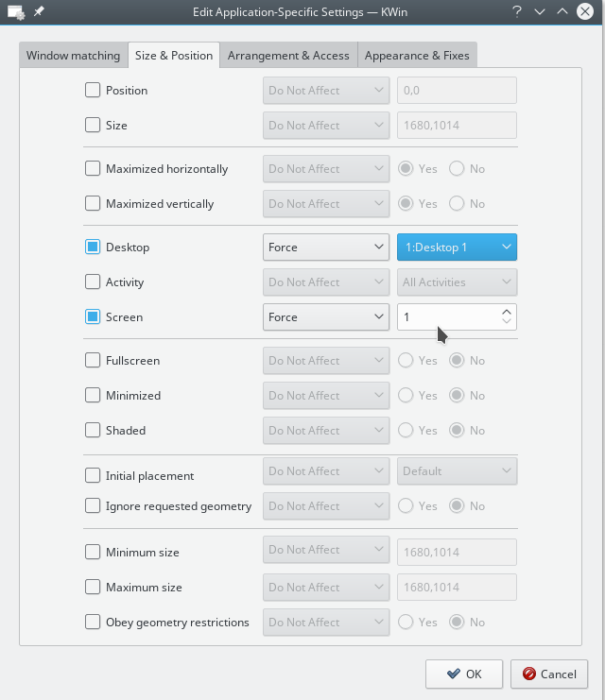The width and height of the screenshot is (605, 700).
Task: Decrease the Screen number with down arrow
Action: click(507, 322)
